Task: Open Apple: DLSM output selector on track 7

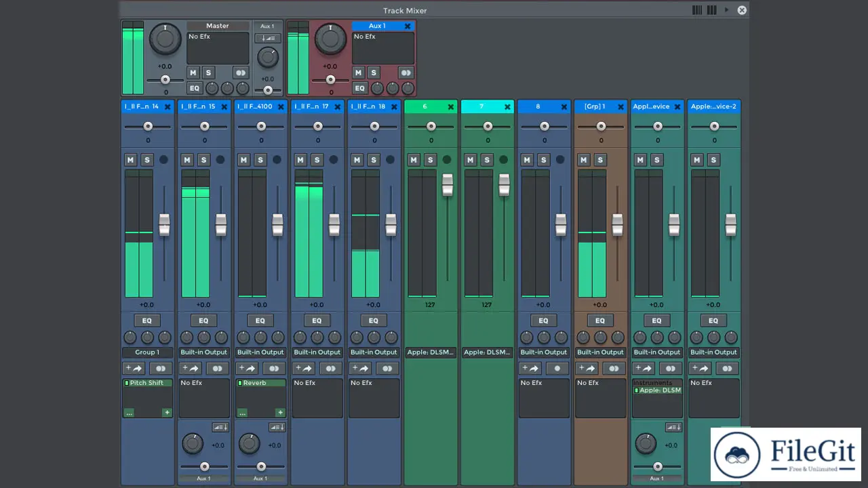Action: coord(487,352)
